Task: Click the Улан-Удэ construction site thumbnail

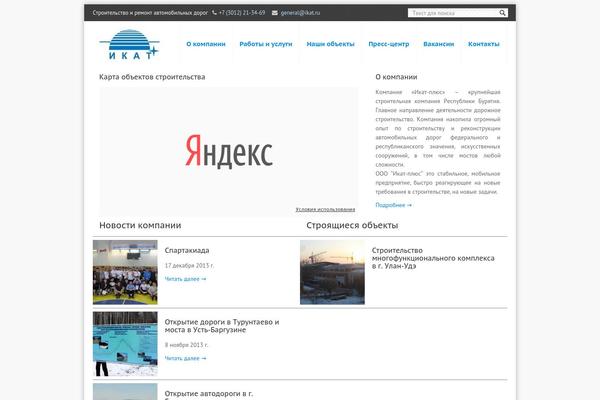Action: pyautogui.click(x=333, y=272)
